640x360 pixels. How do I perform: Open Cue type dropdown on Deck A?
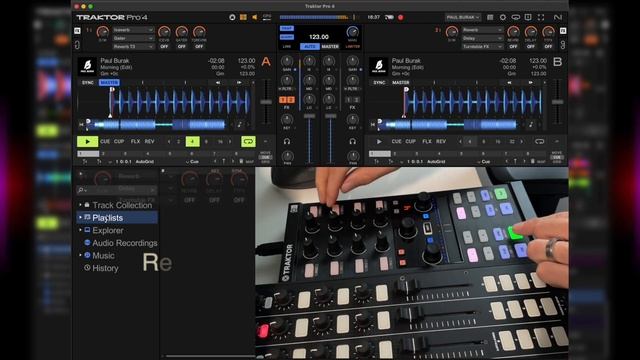(x=192, y=162)
